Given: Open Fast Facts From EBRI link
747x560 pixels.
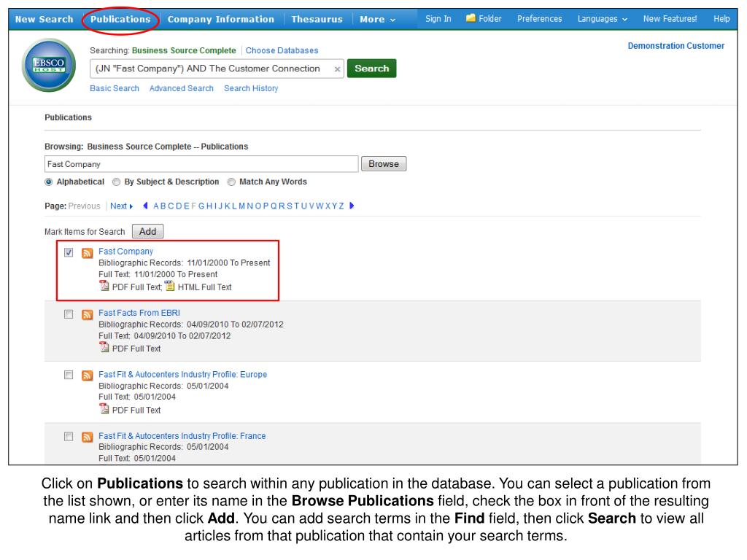Looking at the screenshot, I should point(139,312).
